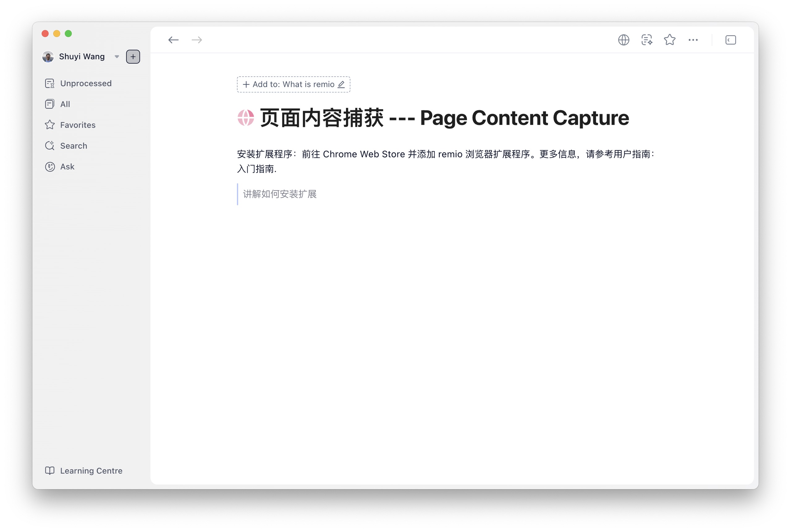Click the Ask smiley face icon
This screenshot has height=532, width=791.
click(50, 167)
